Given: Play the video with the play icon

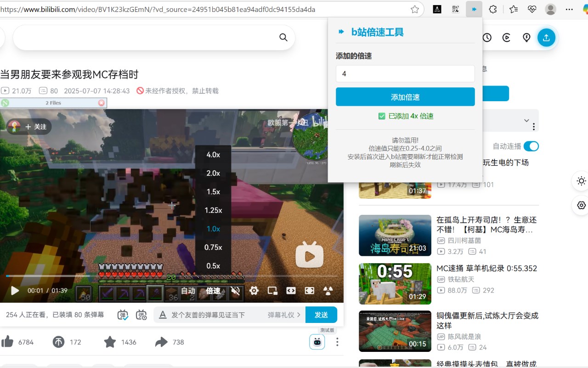Looking at the screenshot, I should 15,291.
